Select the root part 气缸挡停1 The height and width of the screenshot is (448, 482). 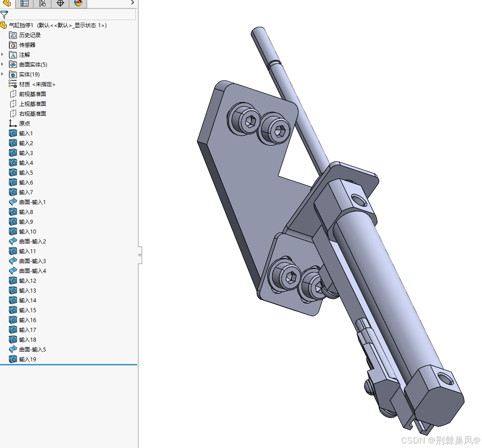point(58,25)
